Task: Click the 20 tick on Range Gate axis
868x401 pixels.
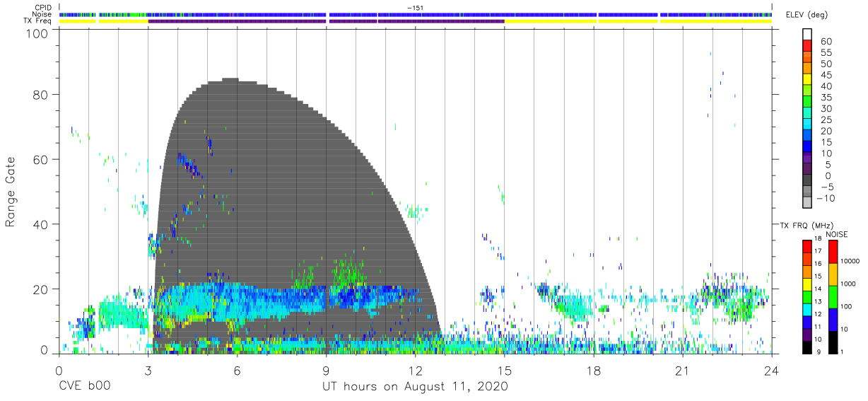Action: tap(41, 289)
